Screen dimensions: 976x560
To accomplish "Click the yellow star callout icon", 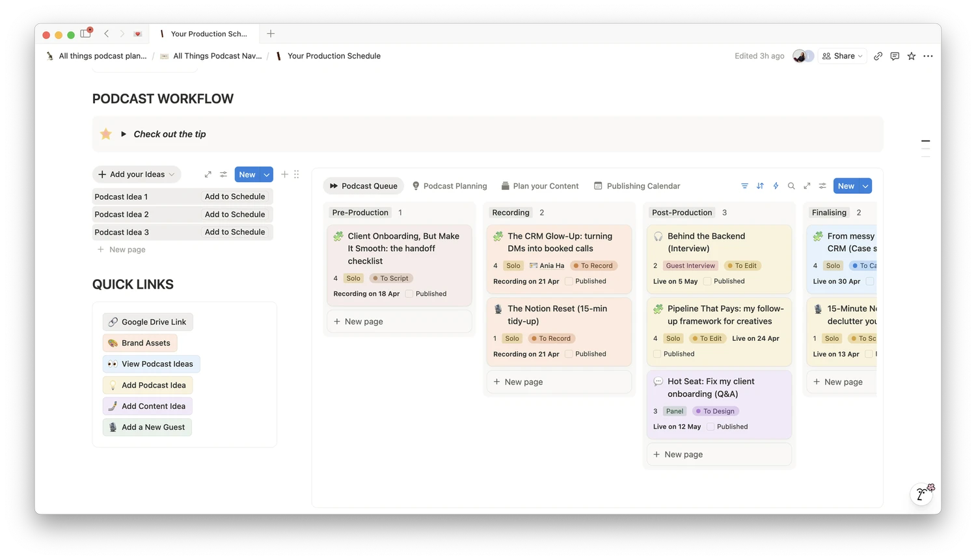I will (106, 134).
